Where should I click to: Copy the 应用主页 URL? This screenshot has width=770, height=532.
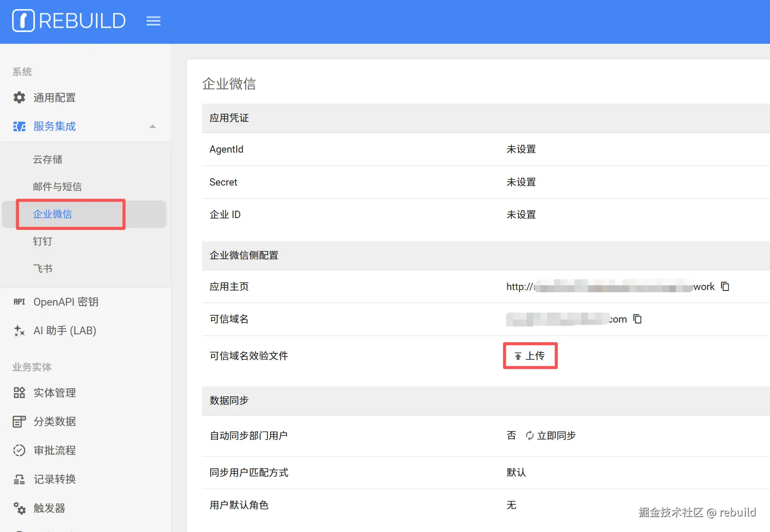pos(725,287)
